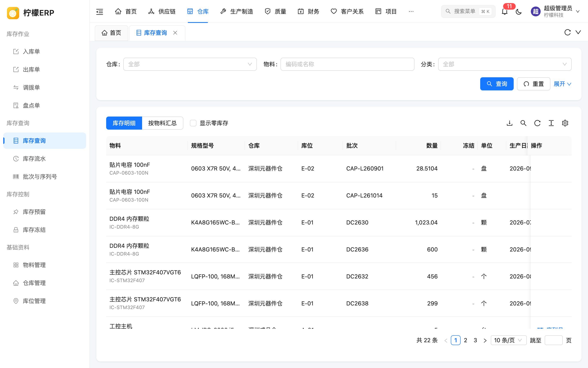The image size is (588, 368).
Task: Open the 10 条/页 page size dropdown
Action: 509,340
